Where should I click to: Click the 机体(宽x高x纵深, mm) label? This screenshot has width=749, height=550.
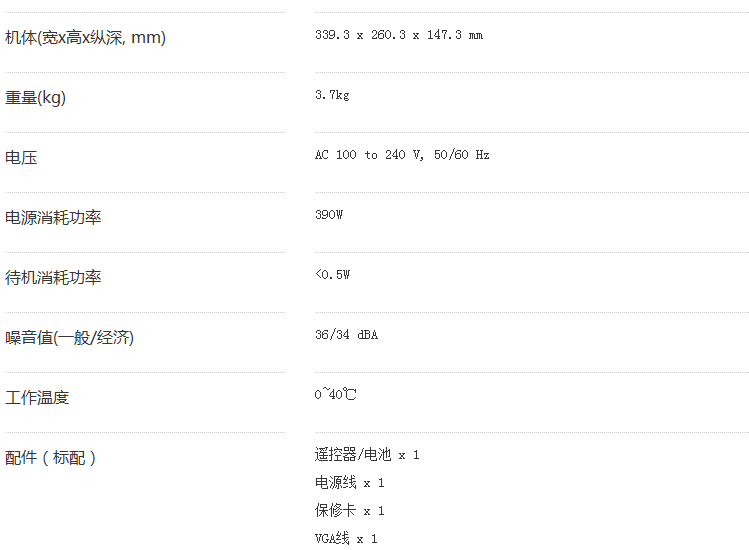85,38
